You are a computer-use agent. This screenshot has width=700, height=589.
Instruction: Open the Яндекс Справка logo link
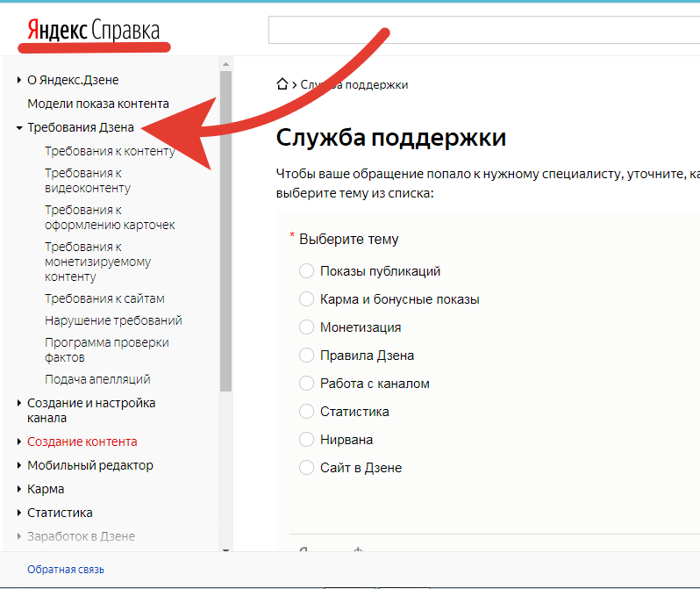[93, 31]
